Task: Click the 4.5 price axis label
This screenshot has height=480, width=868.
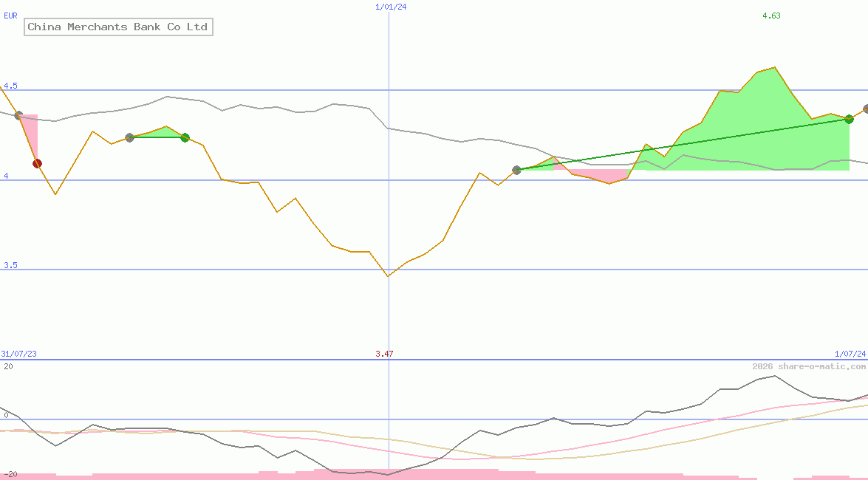Action: (10, 86)
